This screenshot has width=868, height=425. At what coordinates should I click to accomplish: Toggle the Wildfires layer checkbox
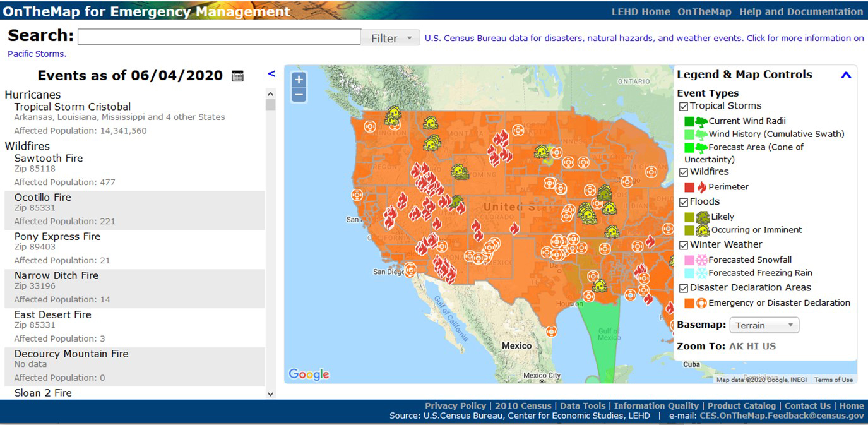(x=684, y=172)
